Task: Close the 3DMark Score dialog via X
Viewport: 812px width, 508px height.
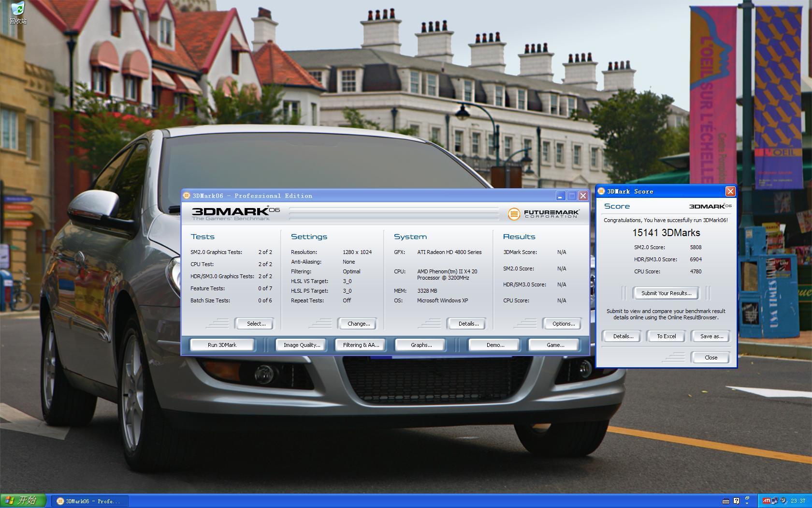Action: click(x=730, y=192)
